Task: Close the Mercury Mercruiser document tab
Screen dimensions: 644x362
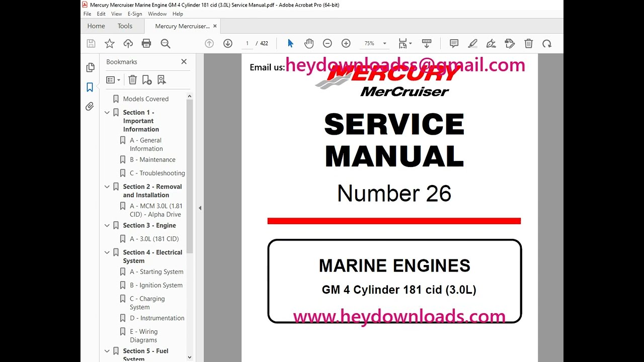Action: (x=215, y=26)
